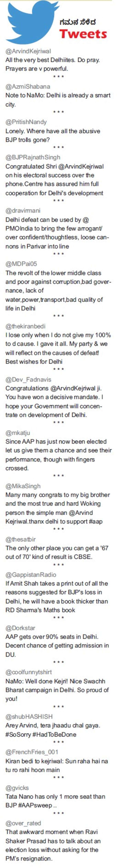117x868 pixels.
Task: Open the @AzmiShabana handle
Action: coord(28,87)
